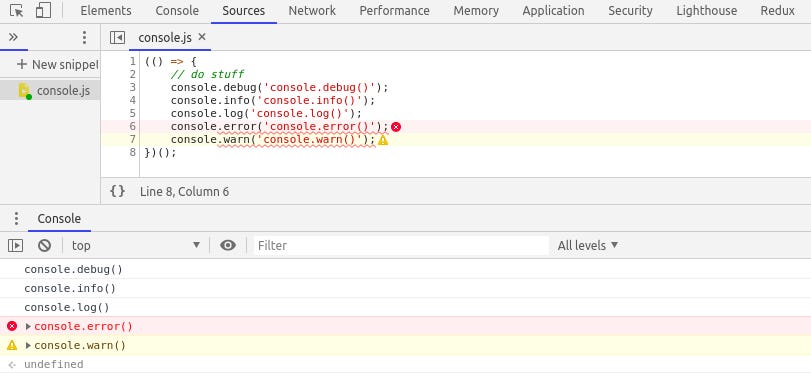Pretty print the source with braces icon
The image size is (811, 377).
point(117,191)
